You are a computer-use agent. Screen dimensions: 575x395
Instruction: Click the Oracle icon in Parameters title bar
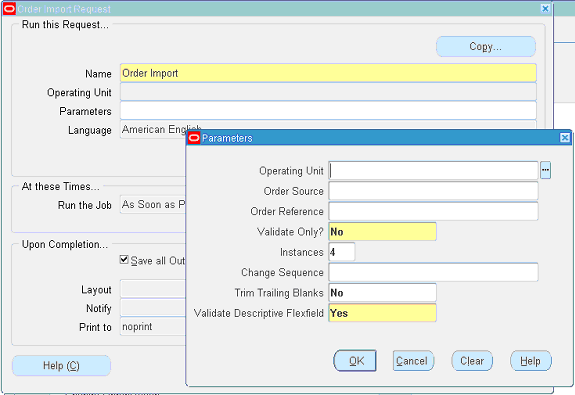tap(194, 138)
